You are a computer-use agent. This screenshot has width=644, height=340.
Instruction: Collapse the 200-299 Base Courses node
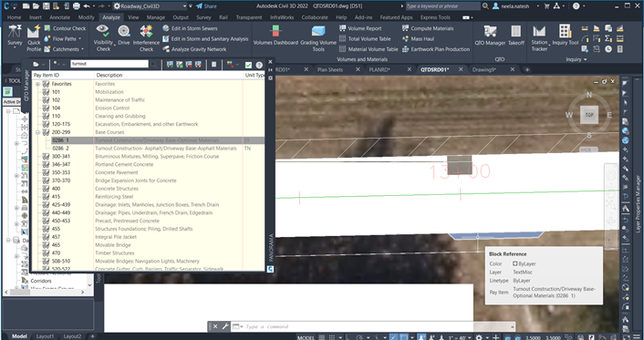coord(37,132)
